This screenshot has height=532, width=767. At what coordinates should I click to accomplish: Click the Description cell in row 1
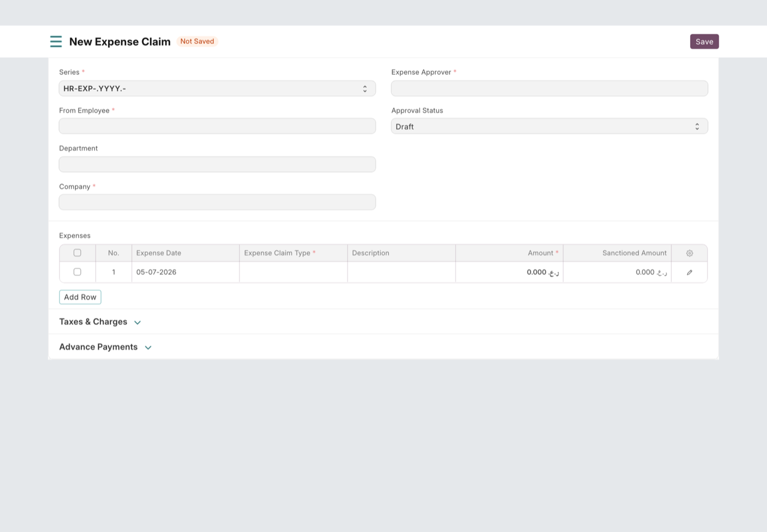coord(401,272)
